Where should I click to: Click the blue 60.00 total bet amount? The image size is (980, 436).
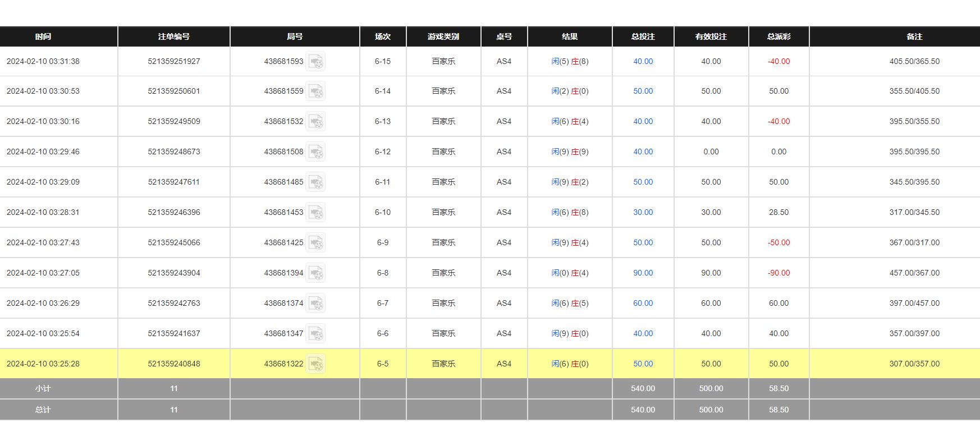tap(643, 303)
